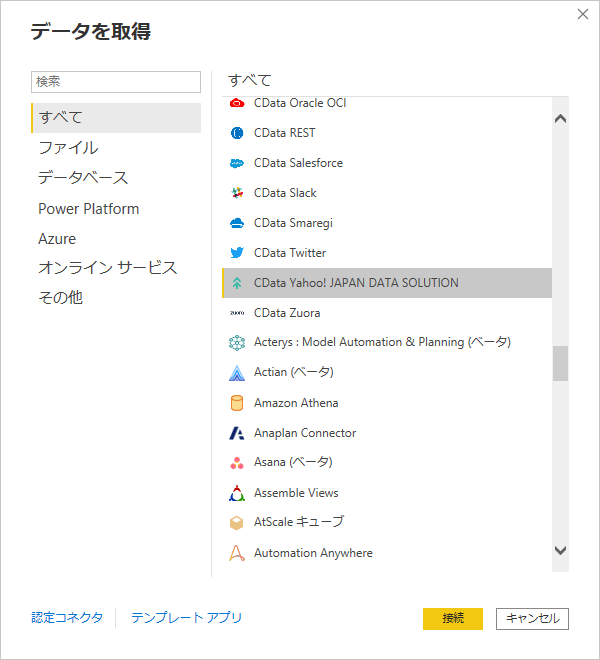Select CData Yahoo! JAPAN DATA SOLUTION text
This screenshot has width=600, height=660.
pyautogui.click(x=356, y=283)
